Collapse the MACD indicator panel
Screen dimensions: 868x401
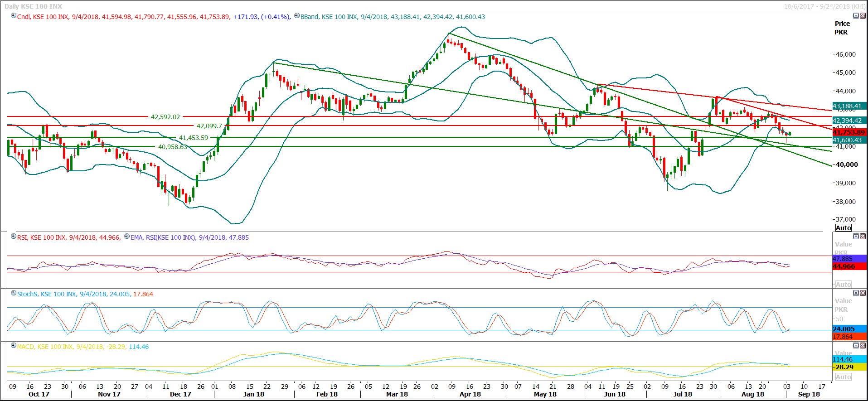click(856, 345)
